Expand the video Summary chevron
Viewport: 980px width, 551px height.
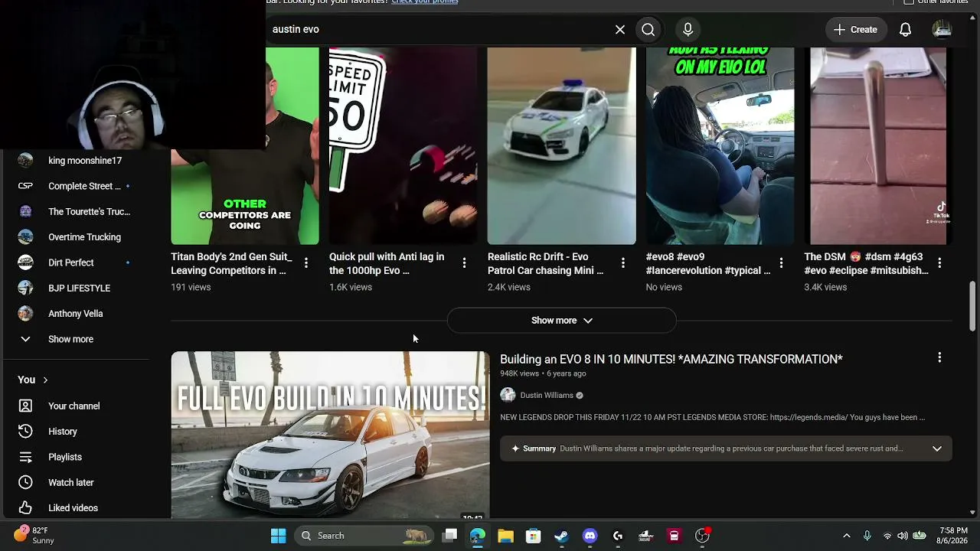(936, 448)
